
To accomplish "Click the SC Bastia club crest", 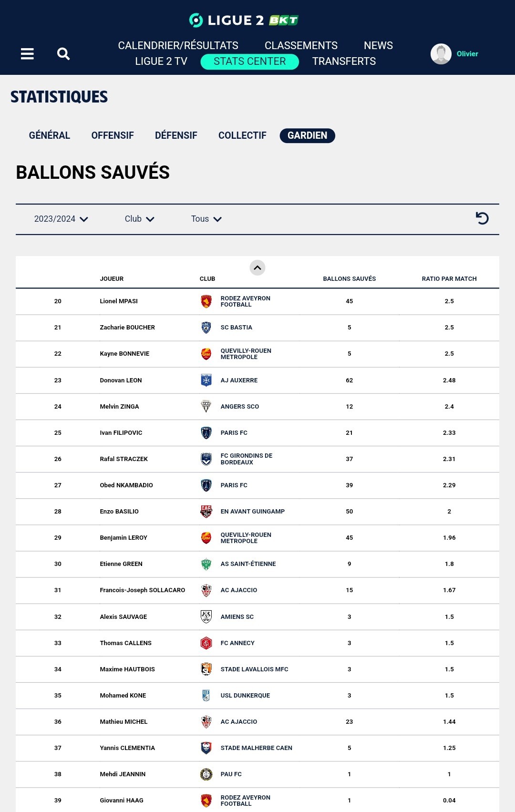I will 206,328.
